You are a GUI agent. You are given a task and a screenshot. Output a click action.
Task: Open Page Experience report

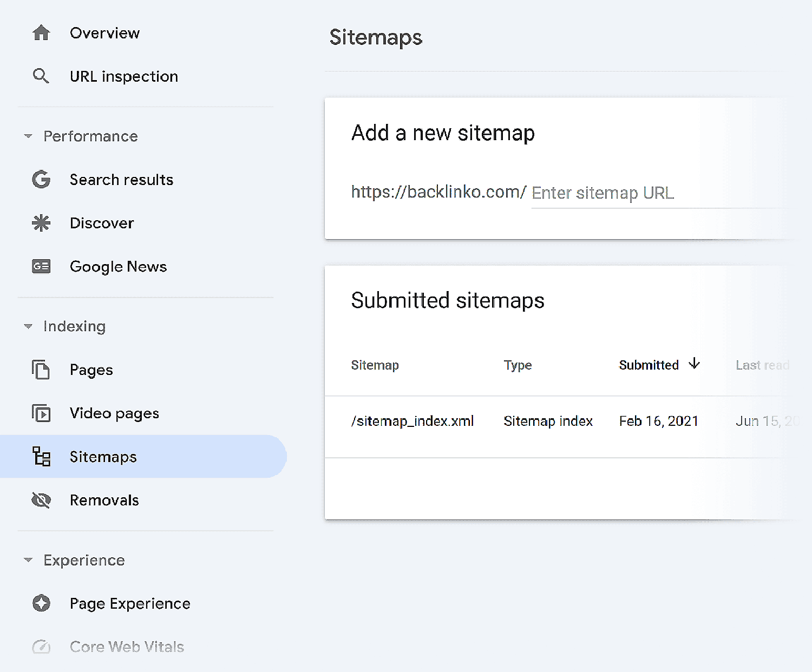point(143,603)
